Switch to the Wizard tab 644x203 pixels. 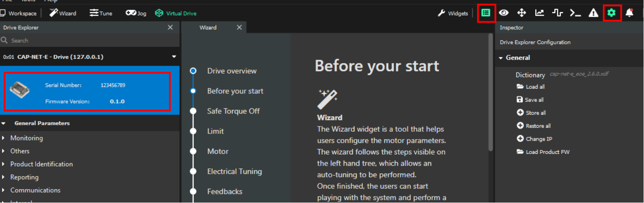pos(208,27)
